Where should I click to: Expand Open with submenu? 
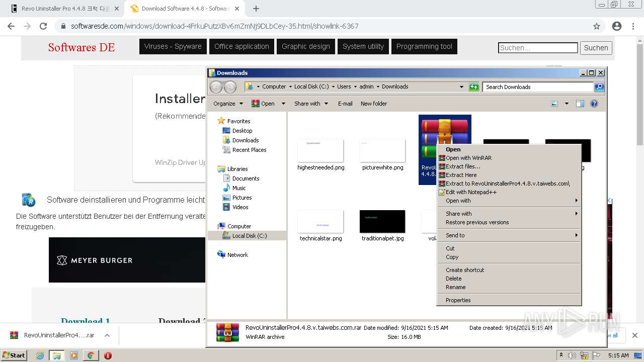[509, 201]
